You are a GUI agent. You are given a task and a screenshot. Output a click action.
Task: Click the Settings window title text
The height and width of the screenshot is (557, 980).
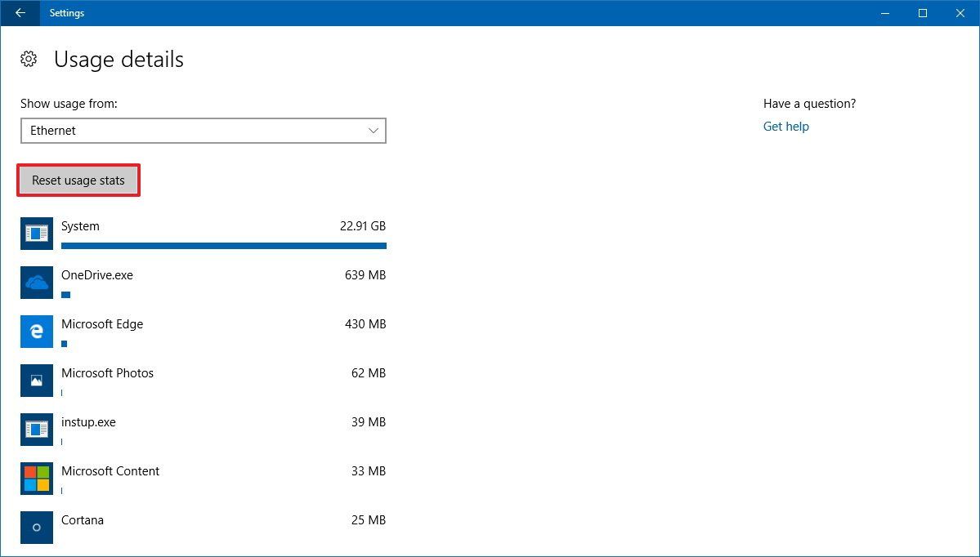[x=66, y=13]
